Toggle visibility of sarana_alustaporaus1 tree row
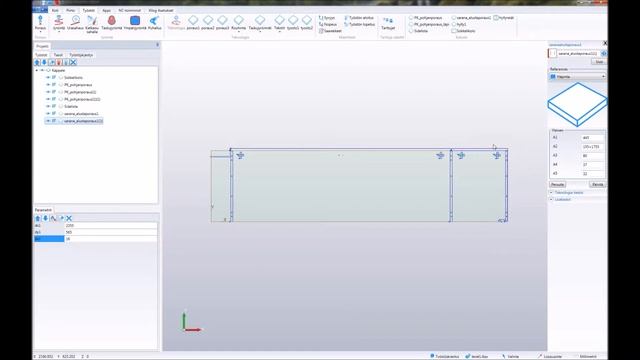 click(x=48, y=114)
